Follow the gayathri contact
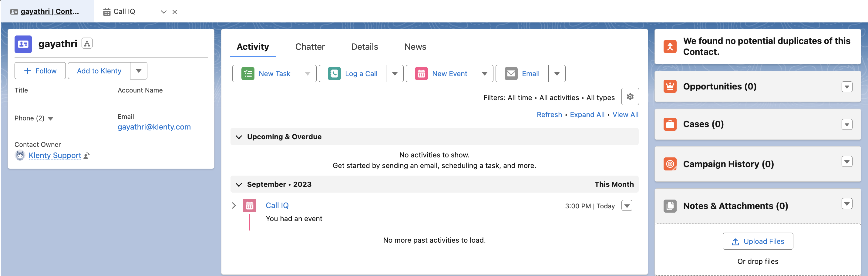This screenshot has width=868, height=276. point(40,71)
